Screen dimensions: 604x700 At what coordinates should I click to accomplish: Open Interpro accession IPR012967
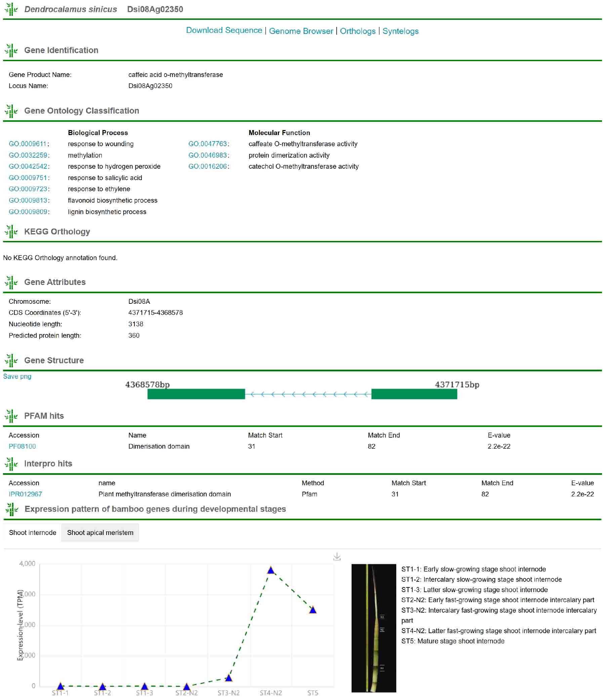pos(25,494)
